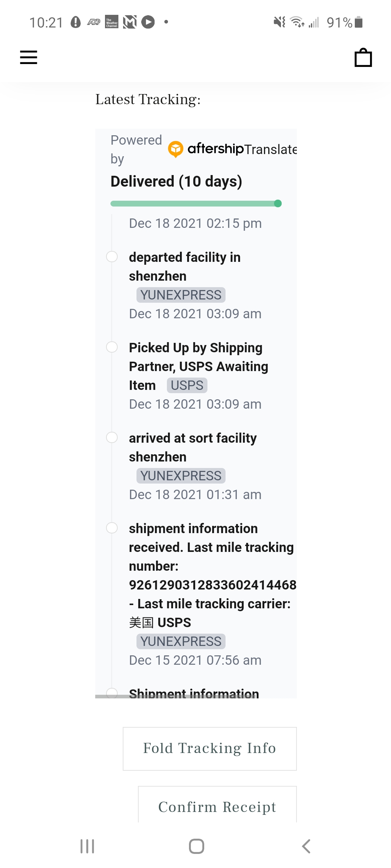
Task: Tap the Android back chevron
Action: [306, 846]
